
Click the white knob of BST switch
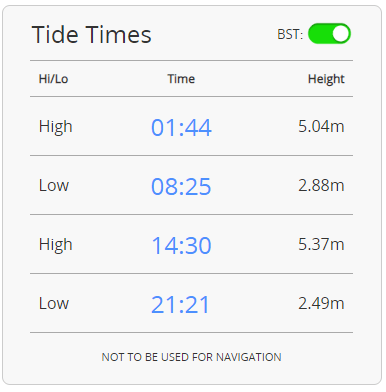(340, 34)
